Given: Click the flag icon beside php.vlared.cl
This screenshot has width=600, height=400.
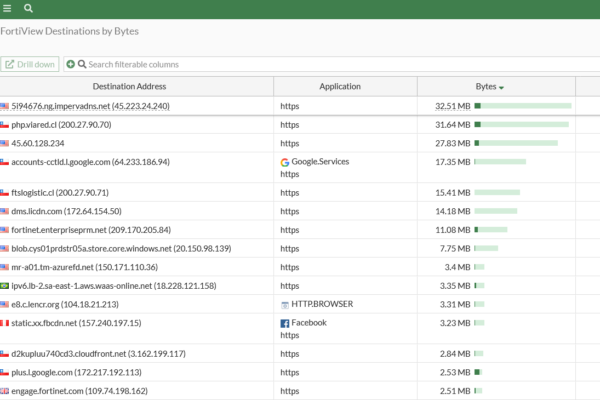Looking at the screenshot, I should click(5, 125).
